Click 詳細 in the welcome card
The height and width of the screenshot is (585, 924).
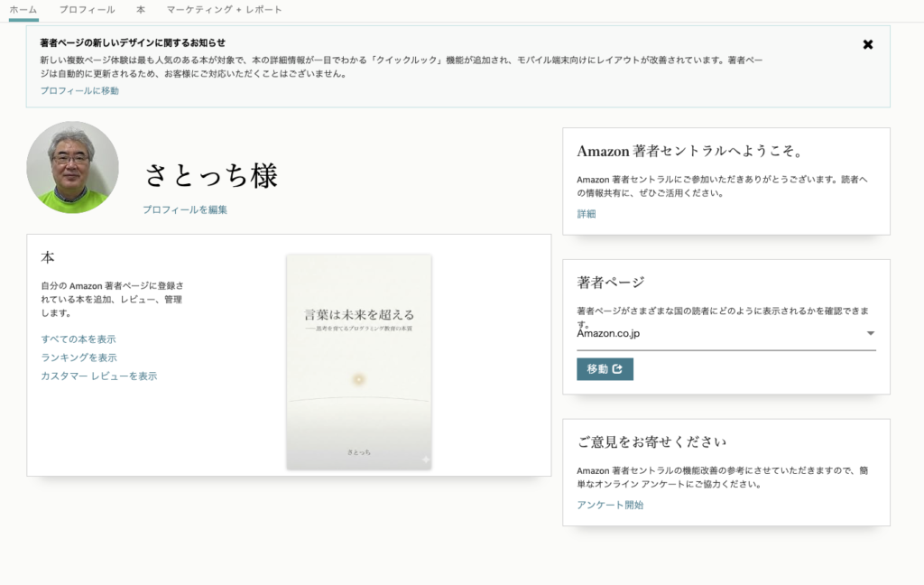[x=587, y=214]
